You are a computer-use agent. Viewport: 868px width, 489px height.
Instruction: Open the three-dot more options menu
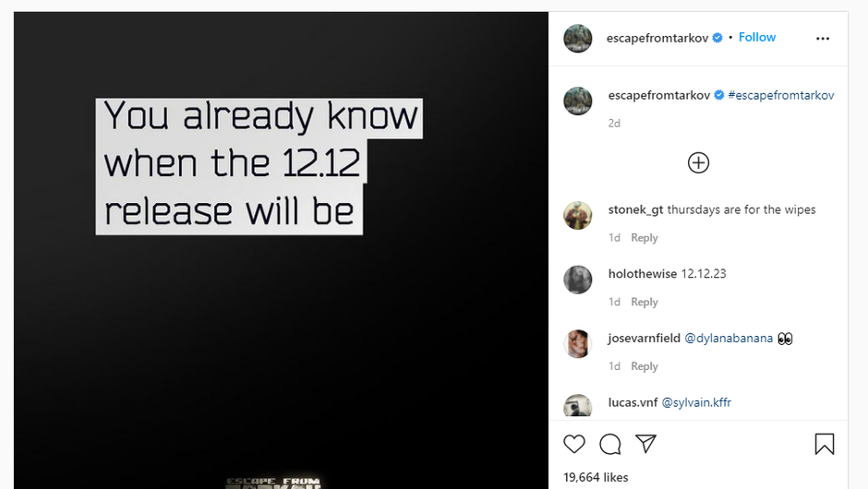pyautogui.click(x=823, y=38)
